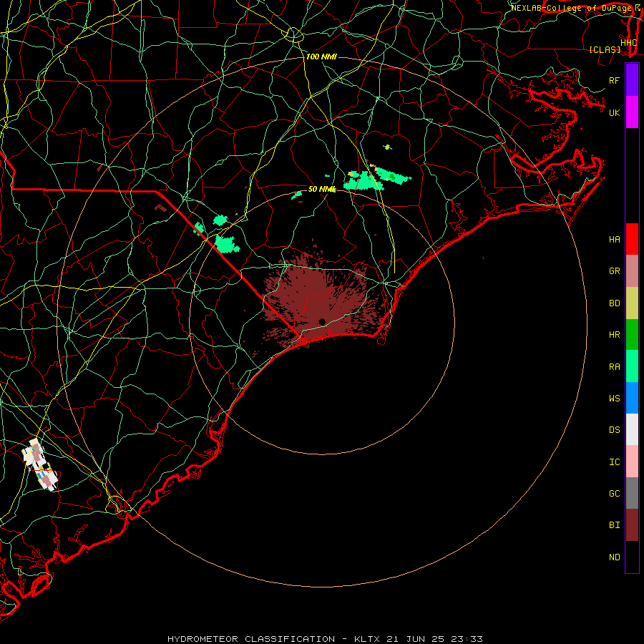Click the 'IC' legend label text
This screenshot has width=644, height=644.
coord(615,462)
